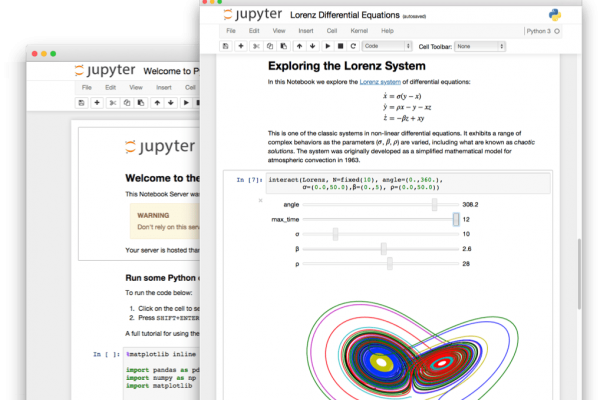
Task: Click the Python 3 kernel name label
Action: point(539,31)
